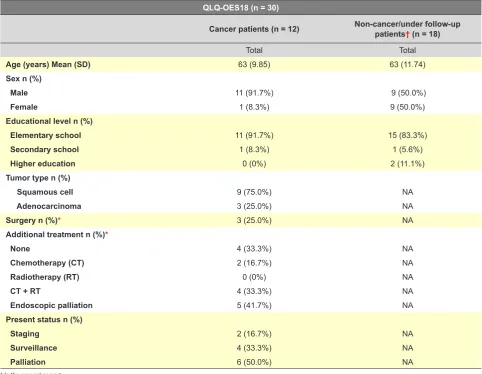The height and width of the screenshot is (374, 482).
Task: Select the "Present status n (%)" row label
Action: pos(44,320)
